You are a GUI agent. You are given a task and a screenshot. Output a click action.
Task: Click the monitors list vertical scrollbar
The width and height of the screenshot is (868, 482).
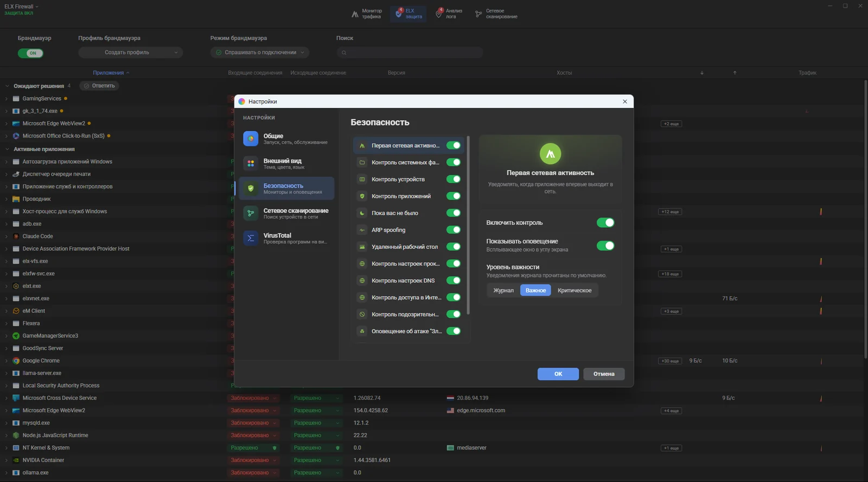click(468, 225)
